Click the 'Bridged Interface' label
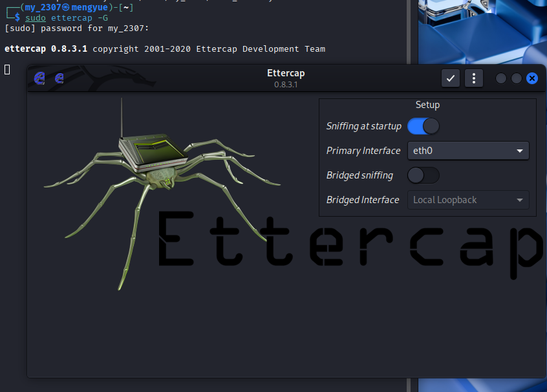The height and width of the screenshot is (392, 547). tap(363, 200)
